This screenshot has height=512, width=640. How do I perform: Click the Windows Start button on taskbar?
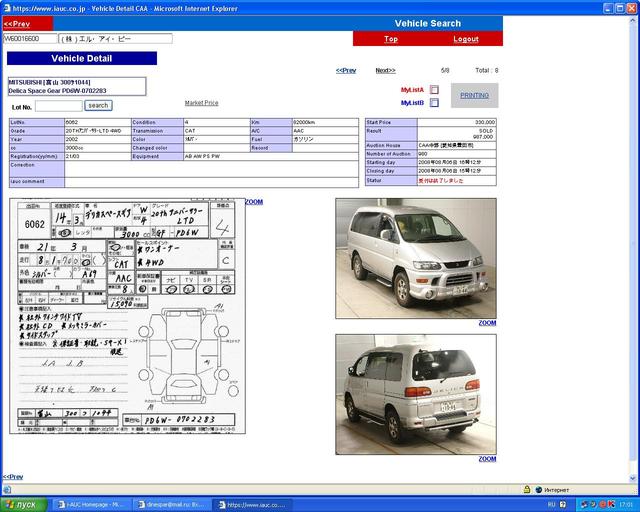(x=23, y=505)
